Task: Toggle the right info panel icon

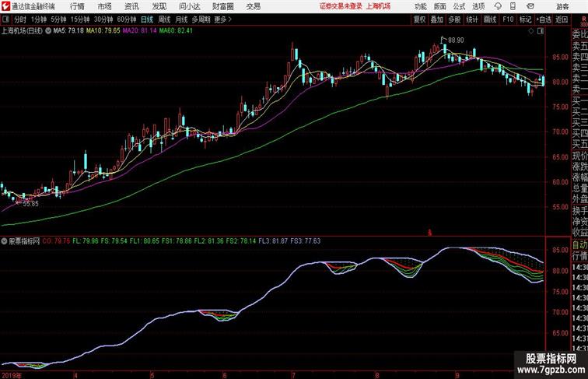Action: 541,31
